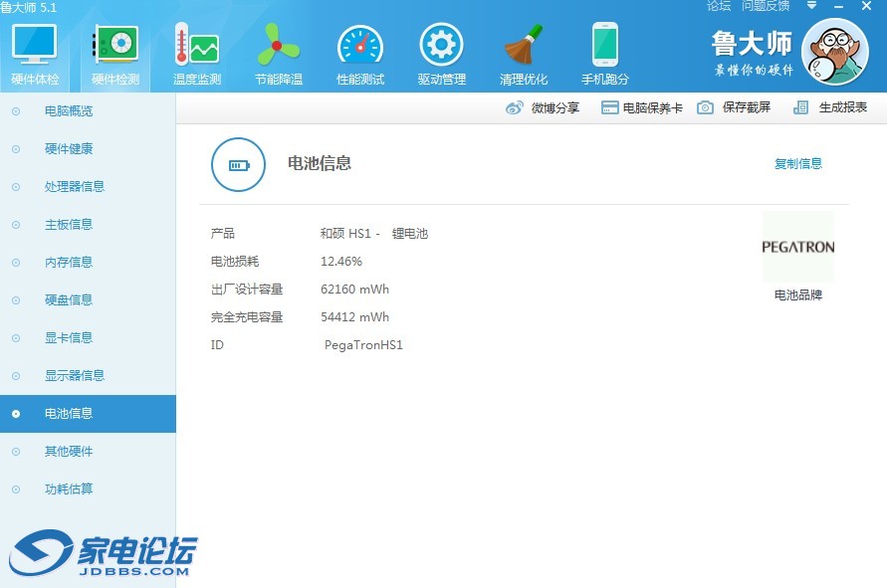Screen dimensions: 887x588
Task: Select 硬件检测 hardware detection icon
Action: click(115, 44)
